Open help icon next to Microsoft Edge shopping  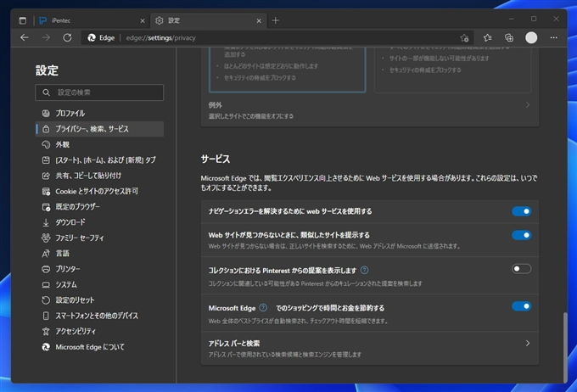point(263,308)
